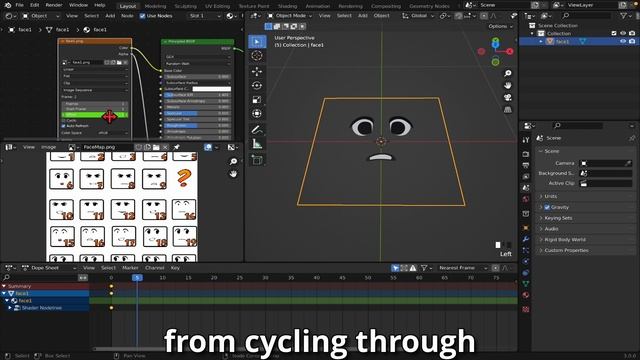The height and width of the screenshot is (360, 640).
Task: Click the viewport zoom magnifier icon
Action: tap(507, 73)
